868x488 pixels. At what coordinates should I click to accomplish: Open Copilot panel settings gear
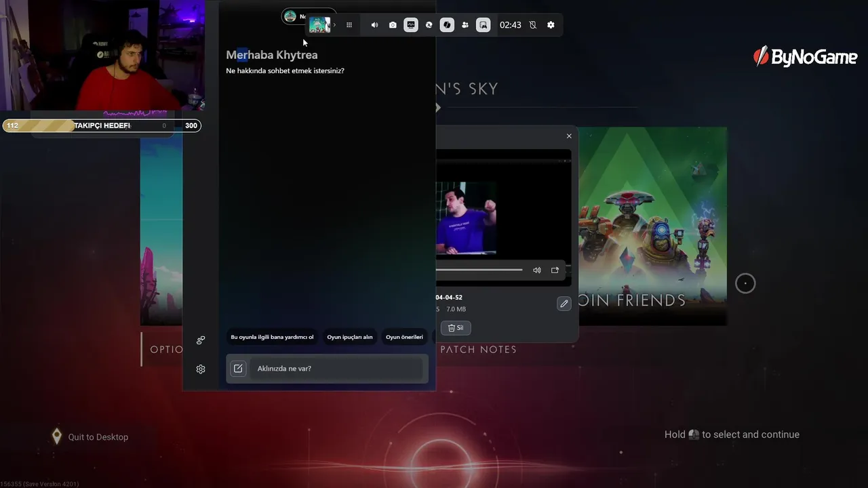[x=201, y=369]
